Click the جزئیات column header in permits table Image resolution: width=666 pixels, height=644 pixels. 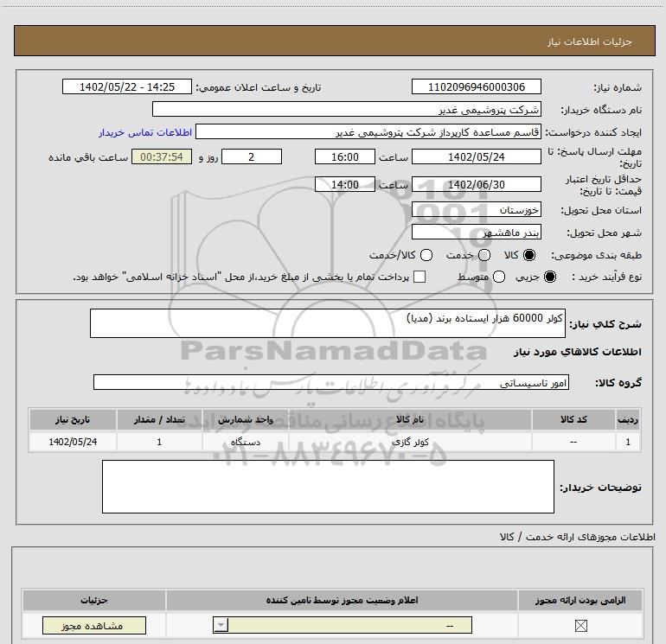coord(94,600)
